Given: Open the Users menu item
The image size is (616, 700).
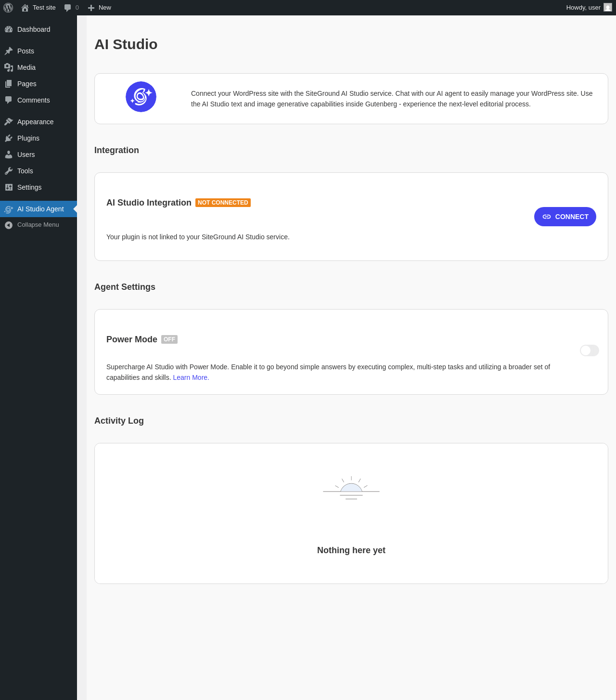Looking at the screenshot, I should point(26,155).
